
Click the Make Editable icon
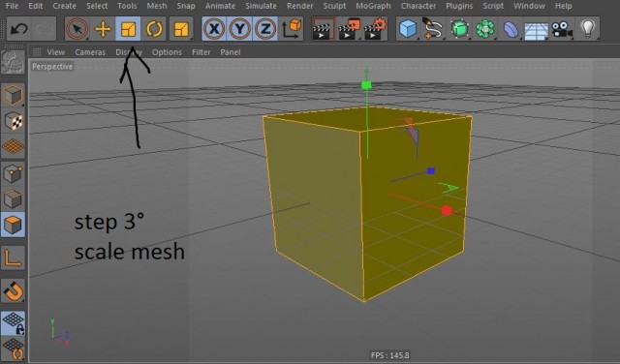point(13,63)
